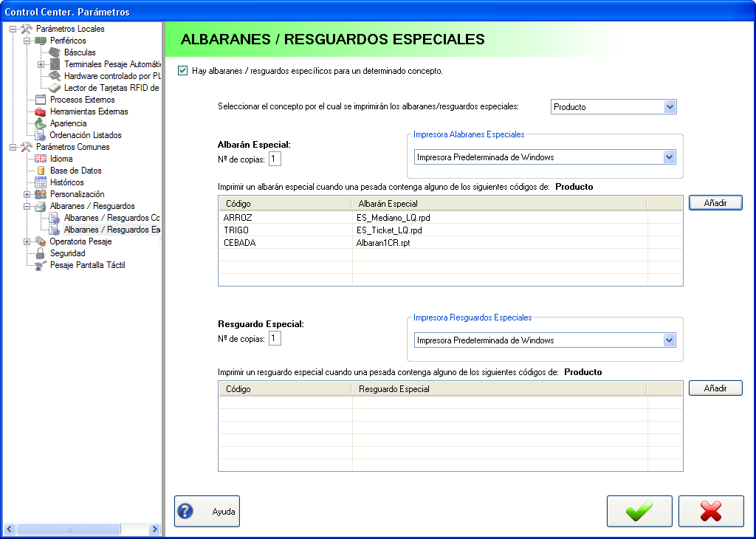
Task: Click the Resguardo Especial column header
Action: coord(499,388)
